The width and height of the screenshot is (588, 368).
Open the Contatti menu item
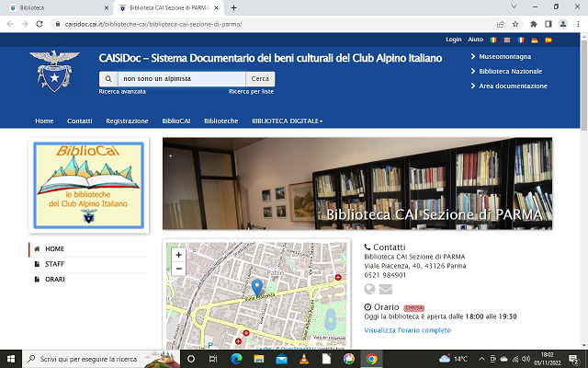[x=80, y=121]
